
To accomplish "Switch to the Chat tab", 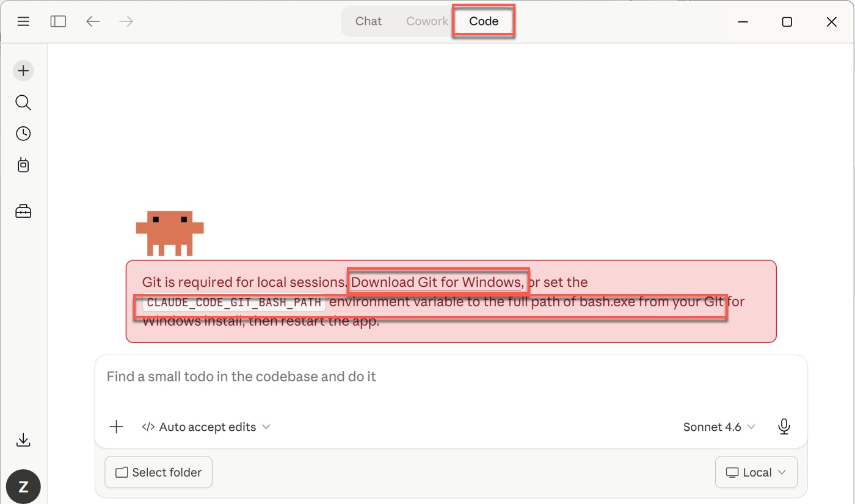I will pos(368,21).
